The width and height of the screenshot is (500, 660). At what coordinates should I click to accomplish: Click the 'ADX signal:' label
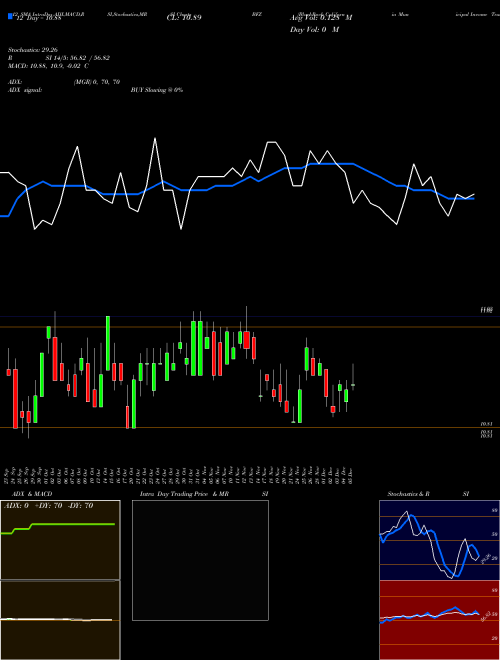(x=25, y=90)
